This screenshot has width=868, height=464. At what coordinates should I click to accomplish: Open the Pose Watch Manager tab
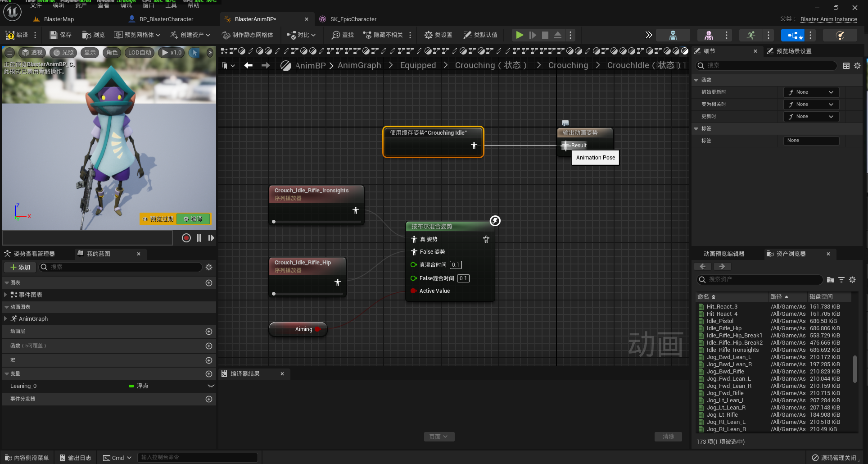(x=34, y=254)
